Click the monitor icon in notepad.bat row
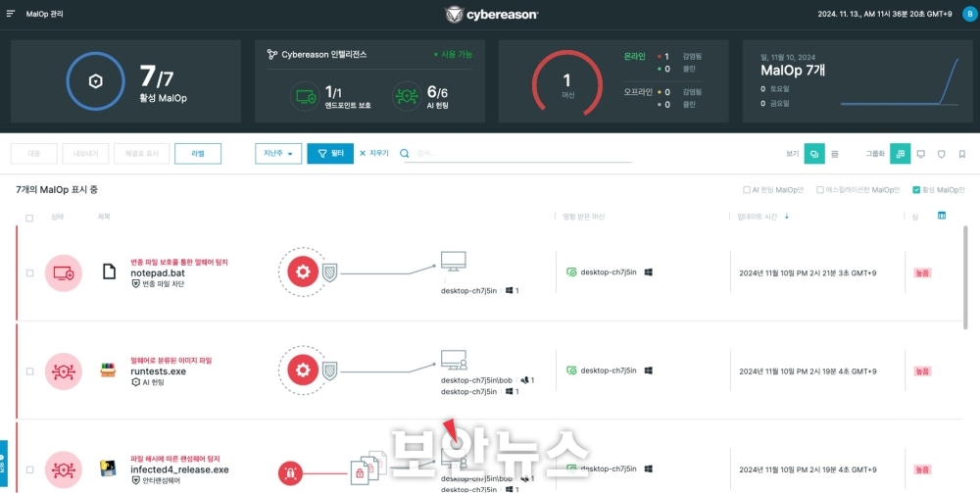Viewport: 980px width, 493px height. (x=453, y=261)
